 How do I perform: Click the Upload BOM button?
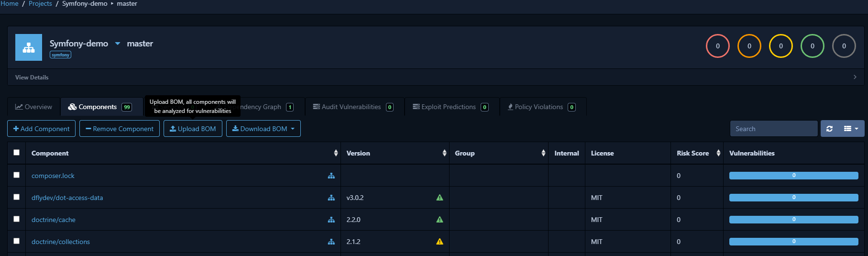193,129
